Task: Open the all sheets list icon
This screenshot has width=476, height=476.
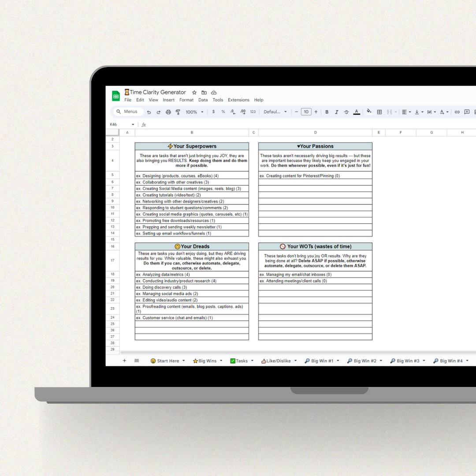Action: click(137, 361)
